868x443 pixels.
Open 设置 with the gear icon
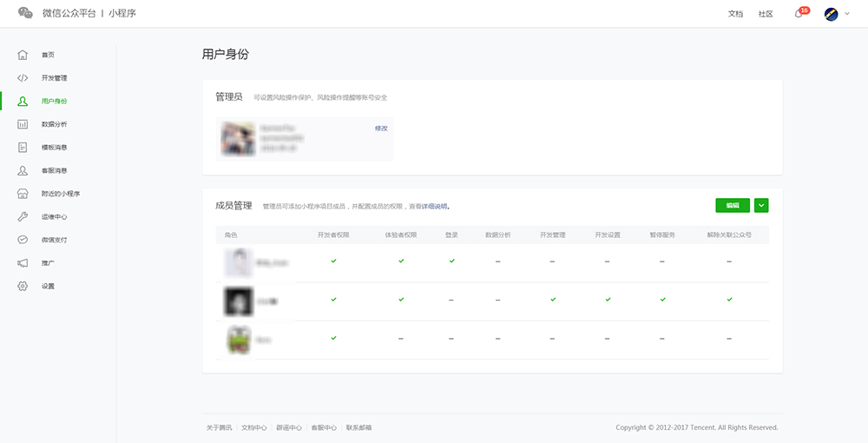pyautogui.click(x=23, y=286)
